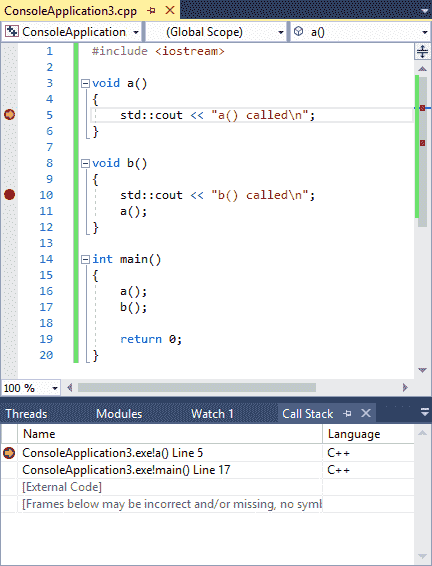The height and width of the screenshot is (566, 432).
Task: Toggle the breakpoint on line 5
Action: 9,115
